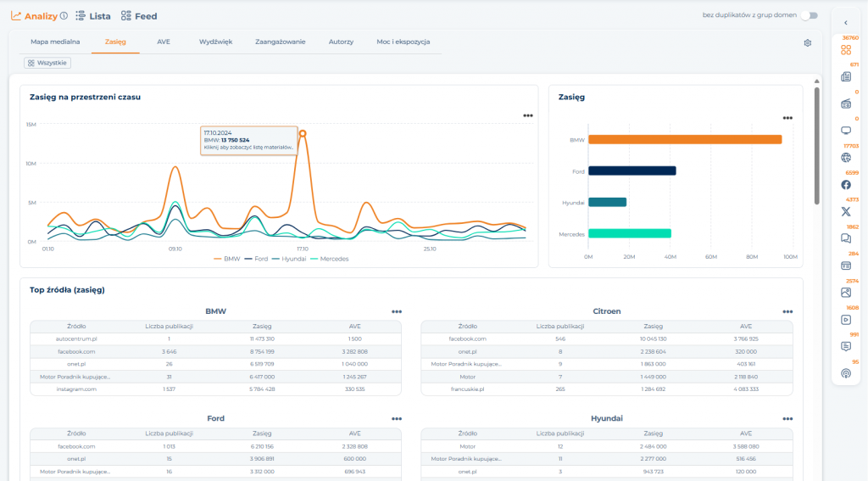Open the AVE tab
Screen dimensions: 868x481
(x=164, y=42)
